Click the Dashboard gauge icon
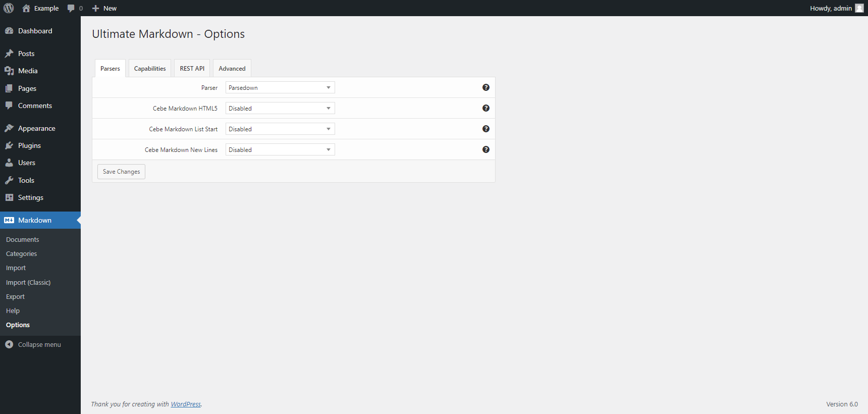Viewport: 868px width, 414px height. (x=9, y=31)
